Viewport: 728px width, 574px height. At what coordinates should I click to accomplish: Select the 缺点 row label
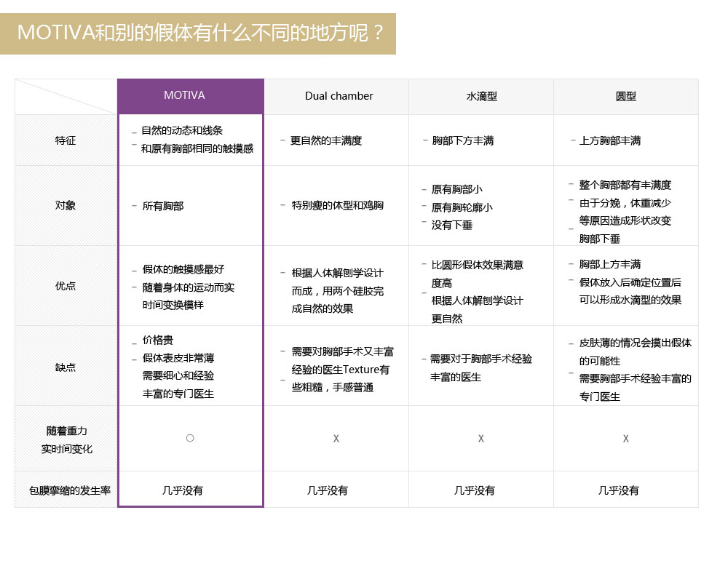[x=65, y=367]
